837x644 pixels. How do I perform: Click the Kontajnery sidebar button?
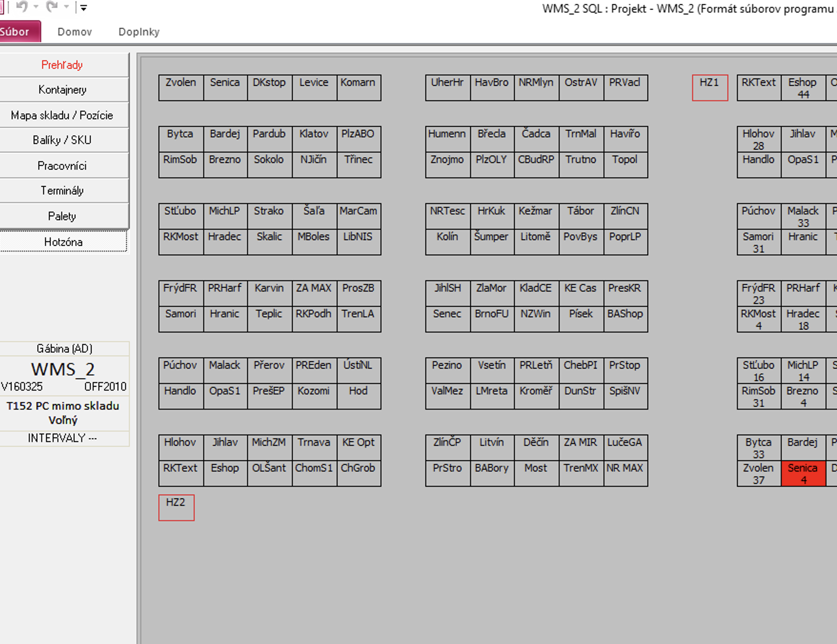point(62,90)
